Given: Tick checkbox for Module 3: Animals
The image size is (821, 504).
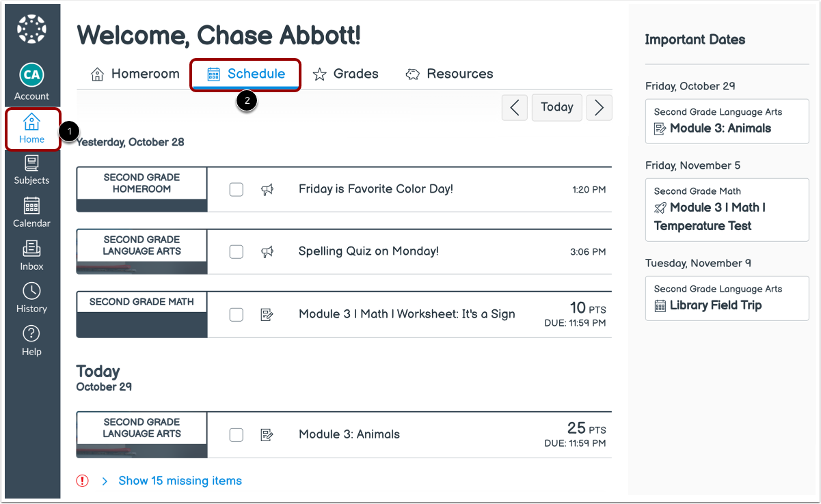Looking at the screenshot, I should coord(237,434).
